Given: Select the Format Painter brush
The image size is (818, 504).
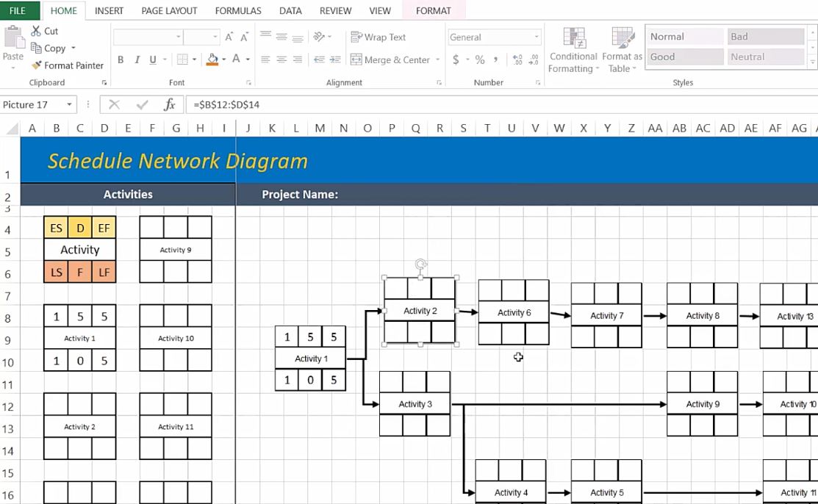Looking at the screenshot, I should point(37,65).
